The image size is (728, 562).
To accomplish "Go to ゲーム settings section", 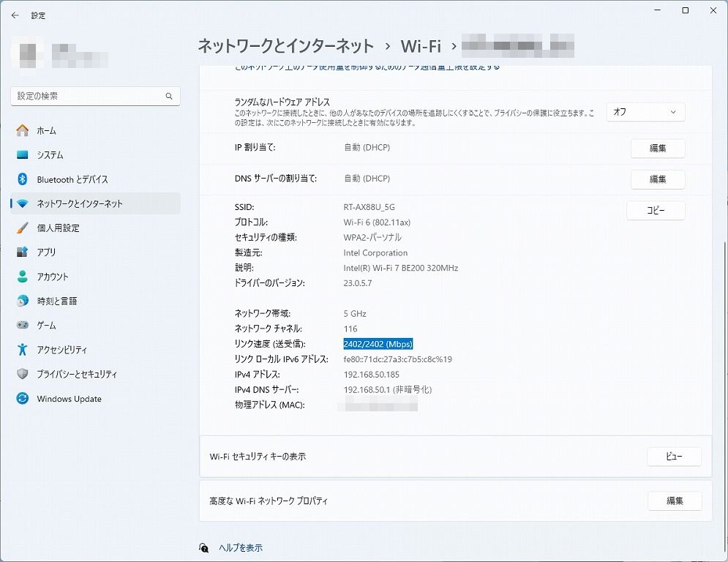I will click(x=47, y=325).
